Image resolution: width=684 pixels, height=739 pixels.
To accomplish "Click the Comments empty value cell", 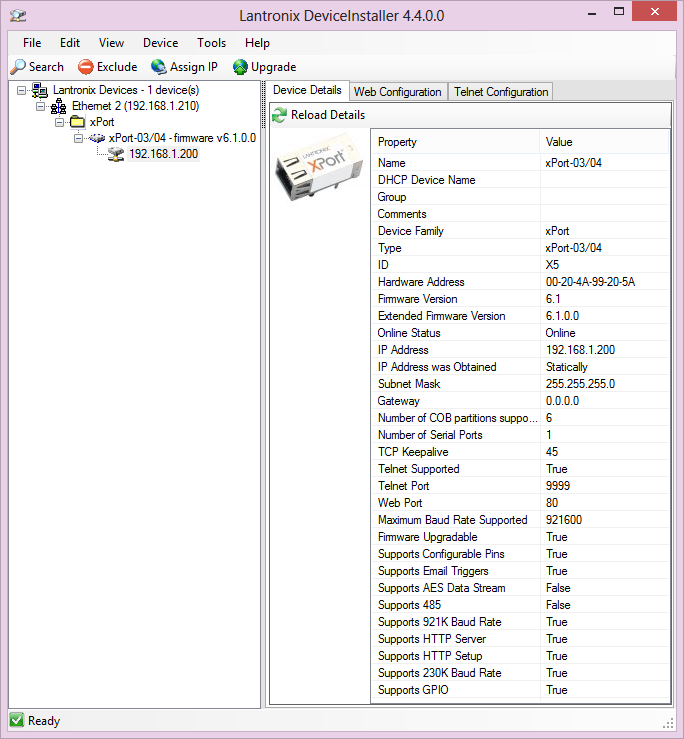I will [x=605, y=214].
